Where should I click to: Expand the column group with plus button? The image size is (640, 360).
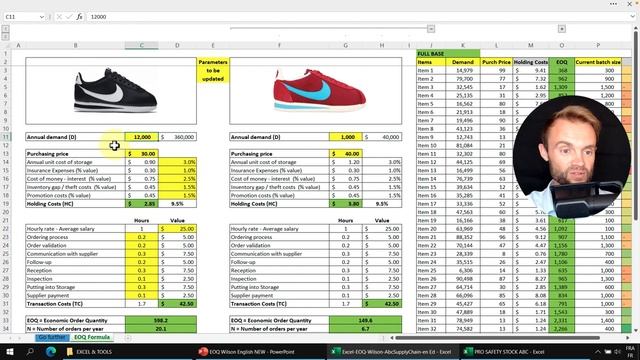click(562, 29)
